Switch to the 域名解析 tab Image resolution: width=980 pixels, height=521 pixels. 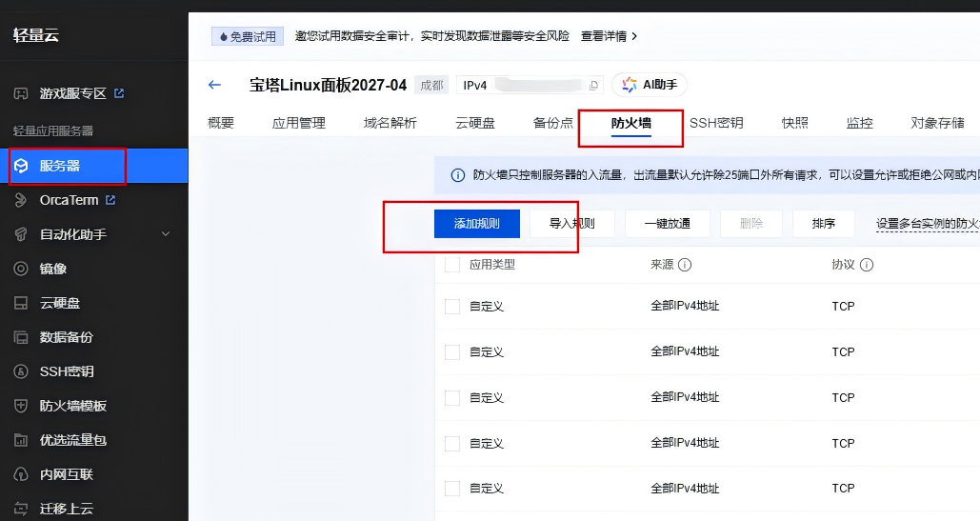tap(390, 123)
